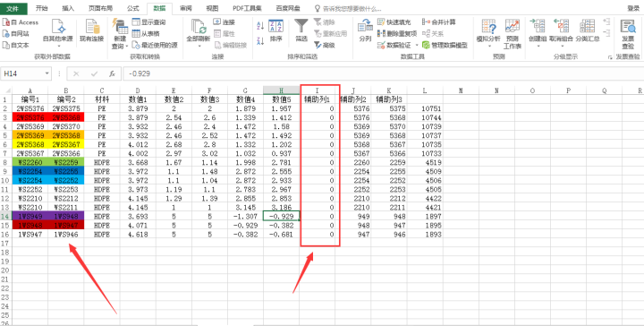Select row 14 header
The image size is (644, 326).
pyautogui.click(x=5, y=216)
